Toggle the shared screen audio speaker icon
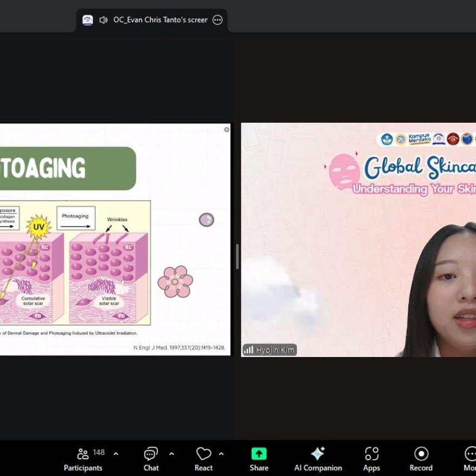The image size is (476, 476). coord(103,20)
